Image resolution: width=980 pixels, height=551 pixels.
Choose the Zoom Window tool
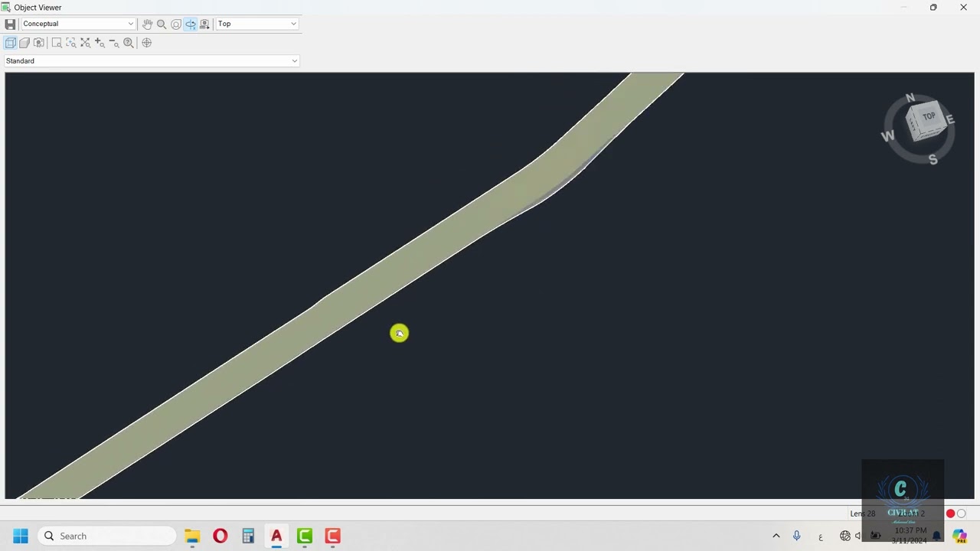coord(57,43)
